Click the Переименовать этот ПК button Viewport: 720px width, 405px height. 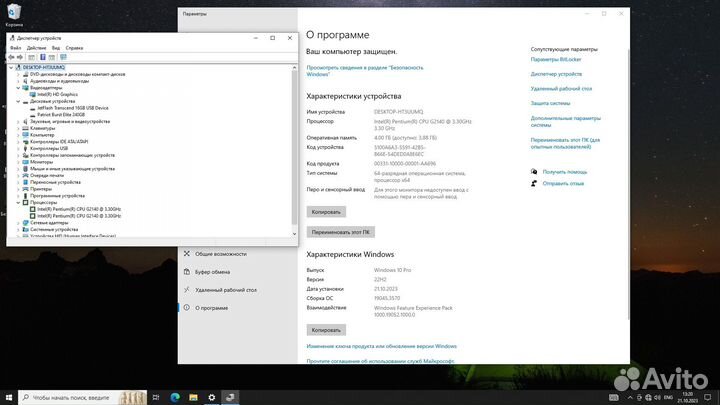[x=341, y=232]
